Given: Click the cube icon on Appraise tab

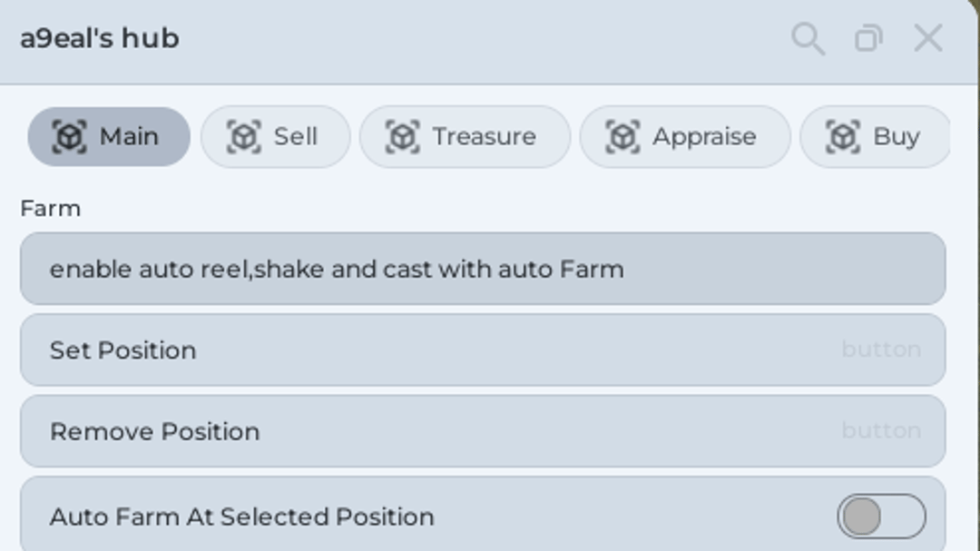Looking at the screenshot, I should coord(622,136).
